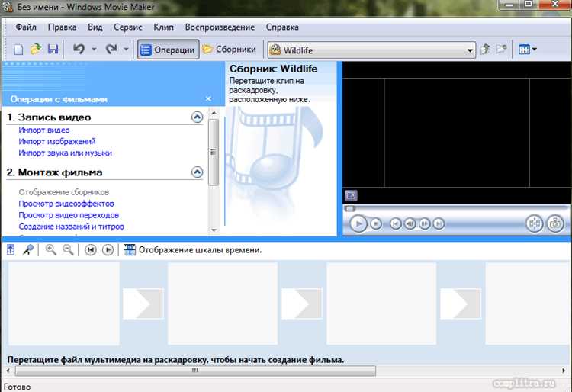Open the Wildlife collection dropdown
The image size is (572, 392).
click(x=371, y=50)
